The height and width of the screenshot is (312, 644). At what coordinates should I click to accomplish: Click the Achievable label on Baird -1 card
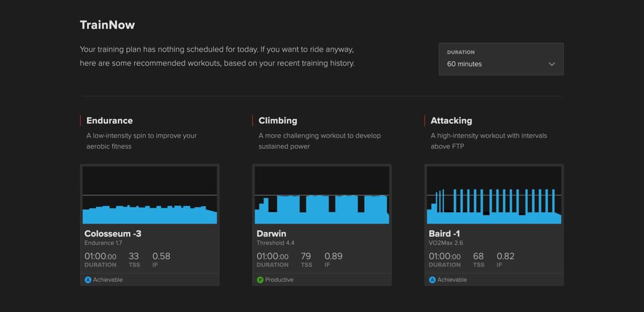tap(452, 280)
